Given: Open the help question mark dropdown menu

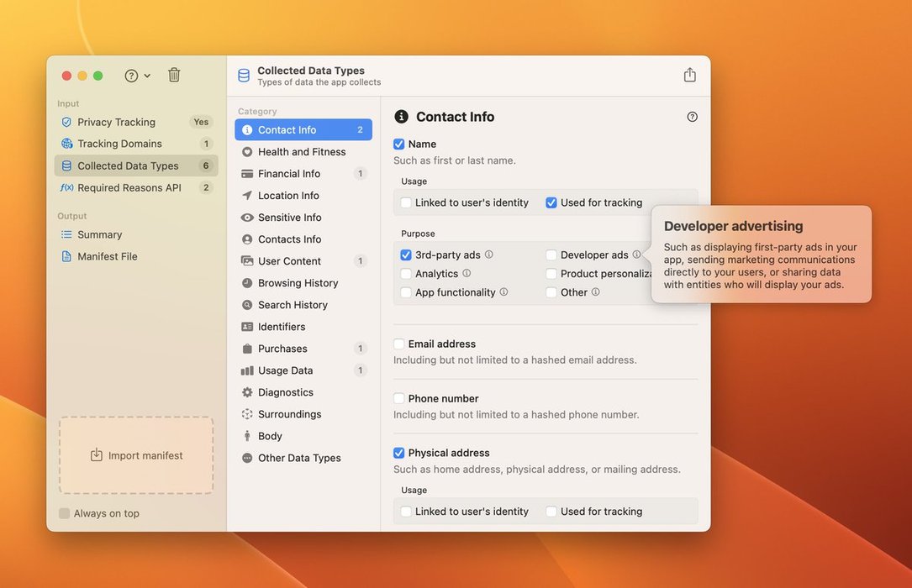Looking at the screenshot, I should coord(137,76).
